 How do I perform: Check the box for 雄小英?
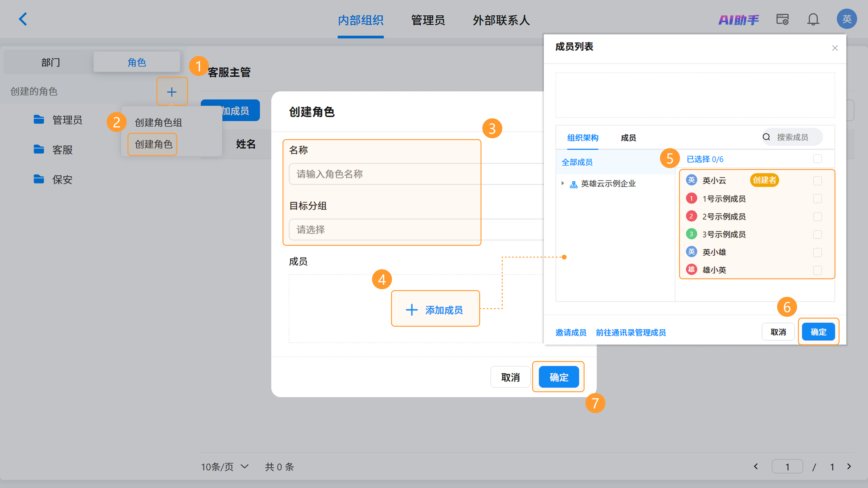(x=817, y=270)
